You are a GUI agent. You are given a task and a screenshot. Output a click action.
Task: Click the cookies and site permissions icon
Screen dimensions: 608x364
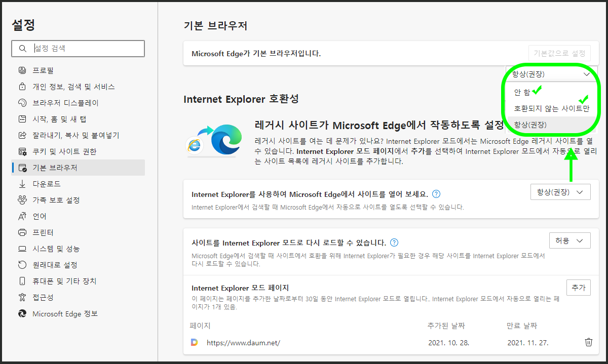tap(22, 151)
